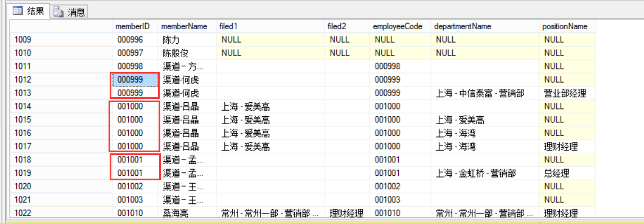Viewport: 644px width, 223px height.
Task: Click the message icon on 消息 tab
Action: 58,12
